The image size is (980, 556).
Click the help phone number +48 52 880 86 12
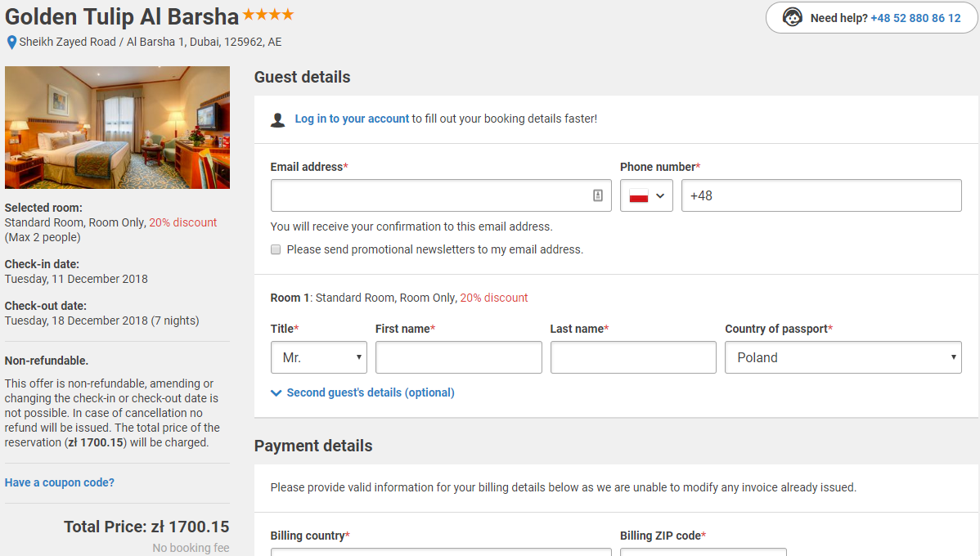pyautogui.click(x=915, y=18)
